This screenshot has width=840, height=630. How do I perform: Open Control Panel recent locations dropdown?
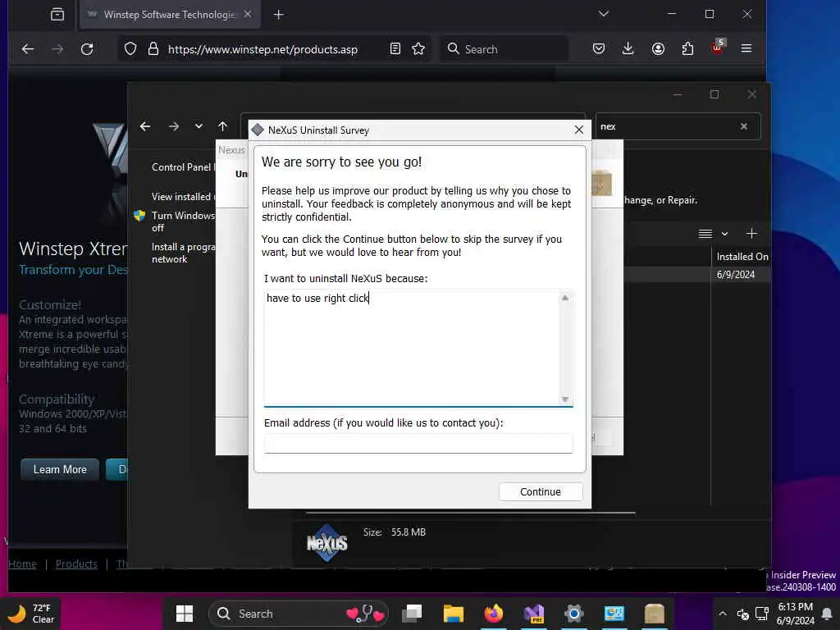pos(199,126)
